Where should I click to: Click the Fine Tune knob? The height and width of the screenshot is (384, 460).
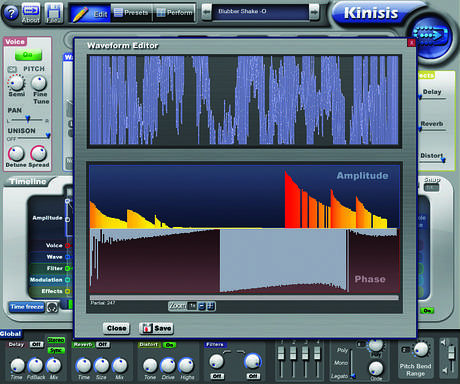pyautogui.click(x=39, y=83)
